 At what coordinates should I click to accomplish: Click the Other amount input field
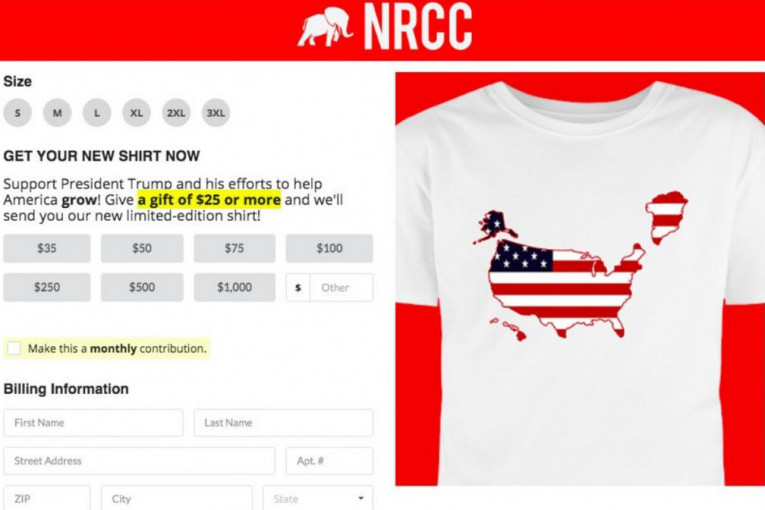tap(341, 287)
